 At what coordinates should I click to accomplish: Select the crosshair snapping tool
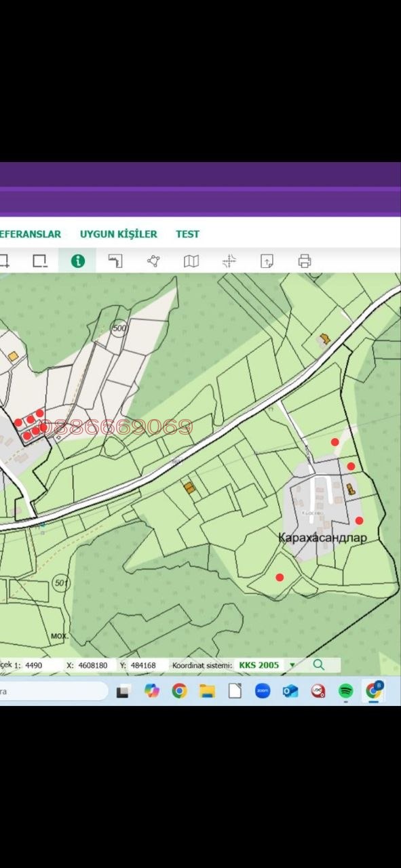click(x=229, y=261)
